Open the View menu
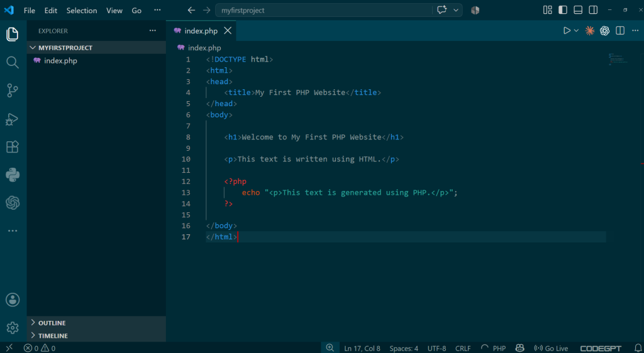The image size is (644, 353). pyautogui.click(x=114, y=11)
